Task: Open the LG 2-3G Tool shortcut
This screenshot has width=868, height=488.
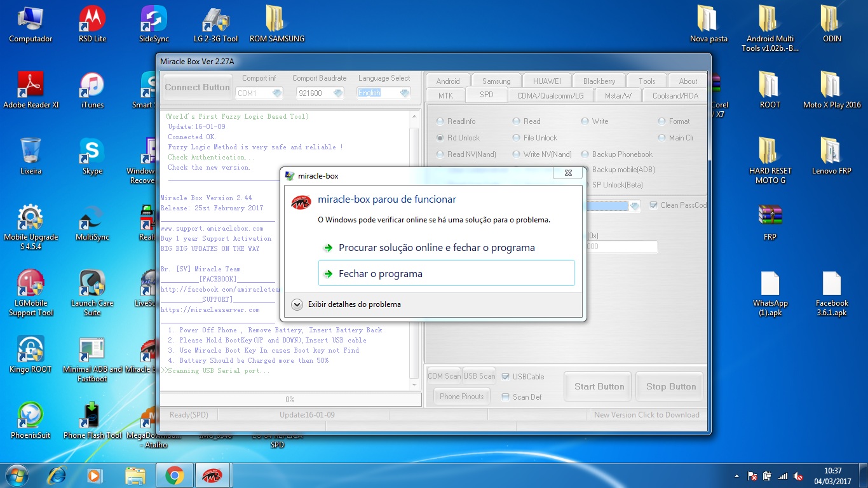Action: tap(215, 24)
